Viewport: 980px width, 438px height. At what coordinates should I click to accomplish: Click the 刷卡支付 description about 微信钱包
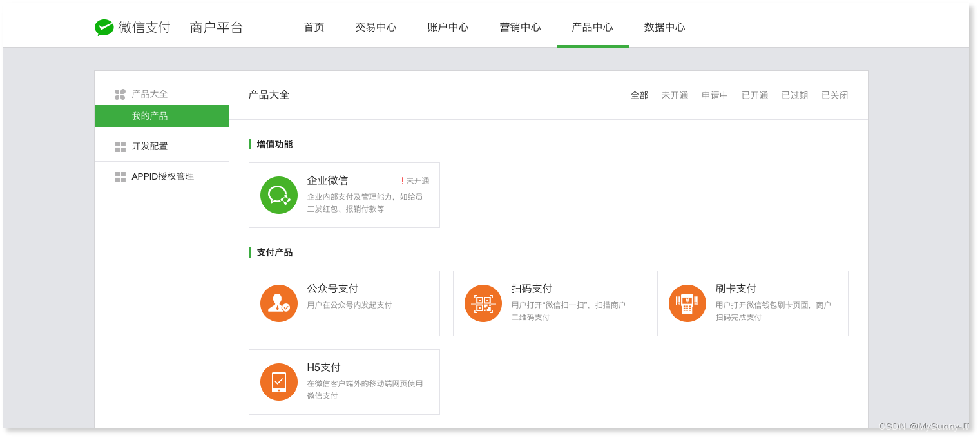click(x=773, y=311)
